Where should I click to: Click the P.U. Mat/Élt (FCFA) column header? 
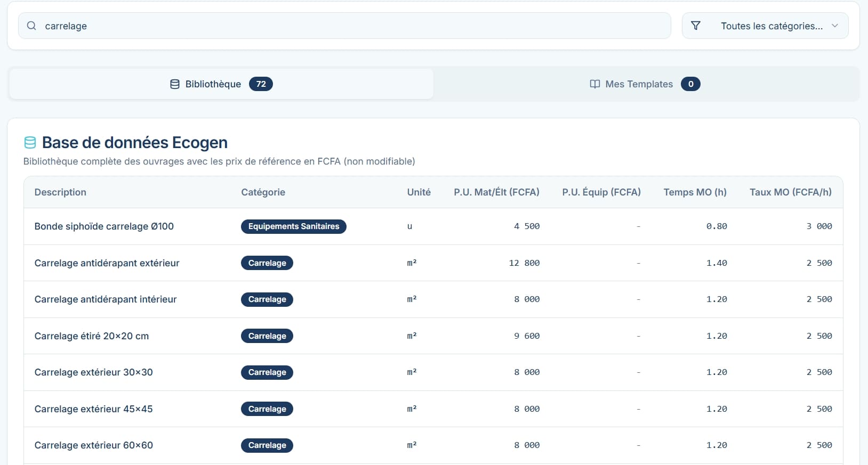pyautogui.click(x=496, y=192)
